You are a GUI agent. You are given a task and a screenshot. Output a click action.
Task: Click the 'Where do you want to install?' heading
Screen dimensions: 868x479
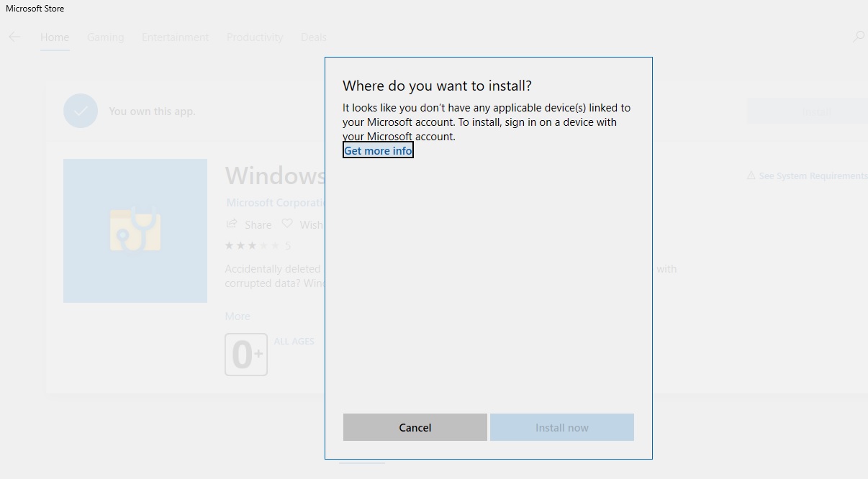437,86
